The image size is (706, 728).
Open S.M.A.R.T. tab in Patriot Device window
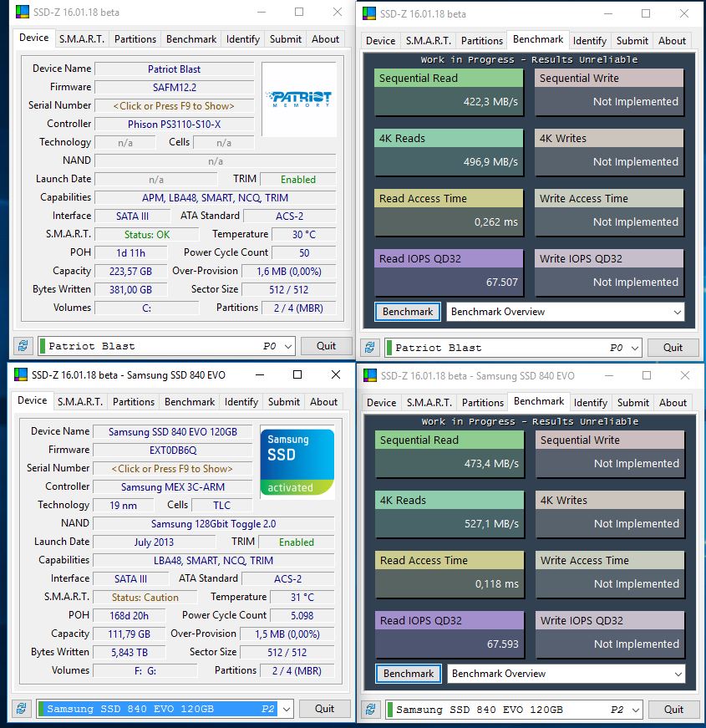coord(82,39)
